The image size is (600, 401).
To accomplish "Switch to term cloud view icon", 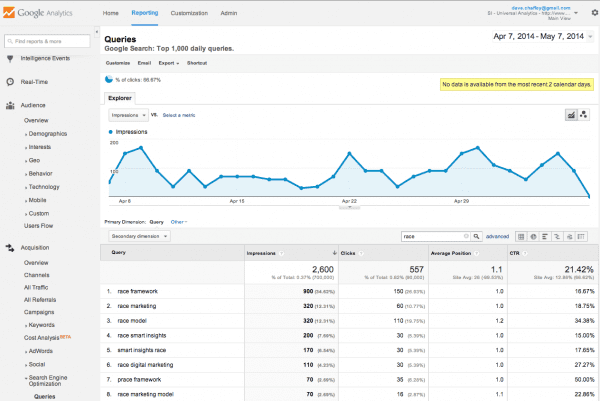I will (x=569, y=236).
